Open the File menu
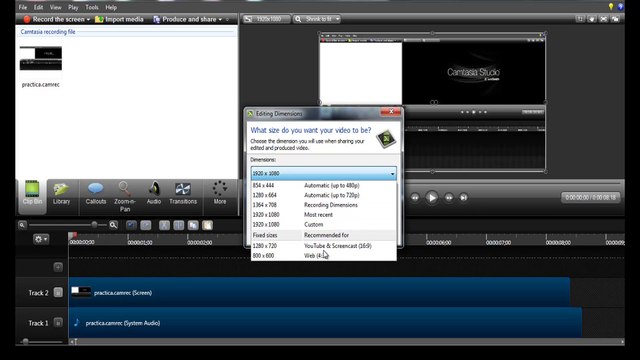640x360 pixels. click(x=23, y=7)
